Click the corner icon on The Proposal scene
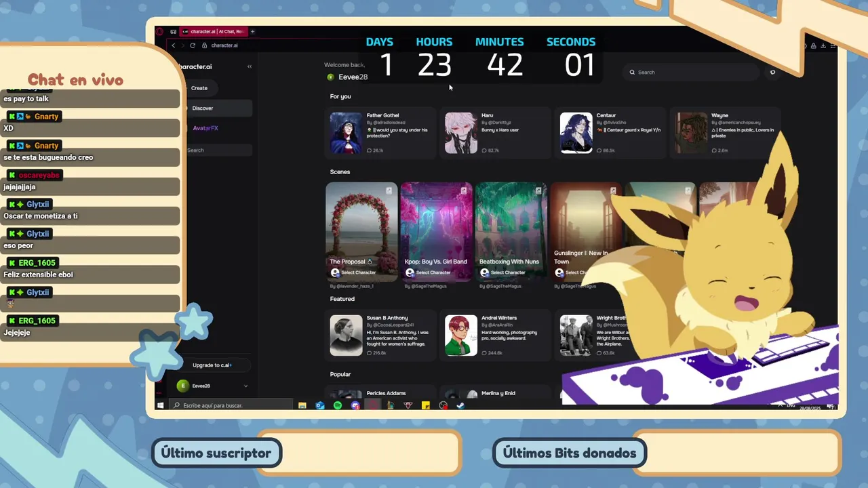868x488 pixels. (x=389, y=191)
